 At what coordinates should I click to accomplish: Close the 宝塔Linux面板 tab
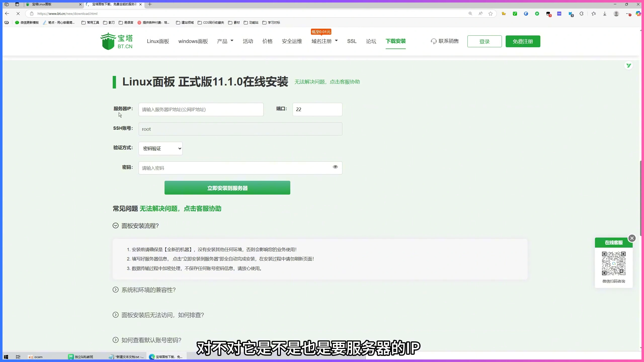[x=80, y=4]
